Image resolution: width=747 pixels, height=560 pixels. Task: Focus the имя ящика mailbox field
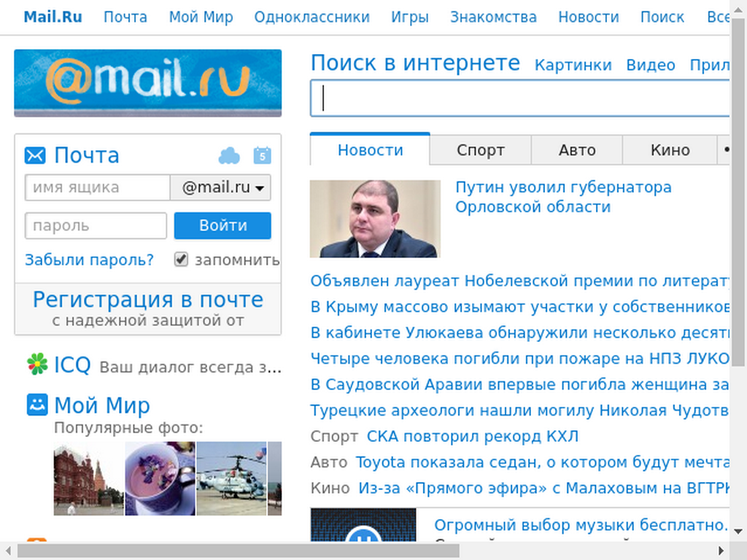(x=97, y=187)
